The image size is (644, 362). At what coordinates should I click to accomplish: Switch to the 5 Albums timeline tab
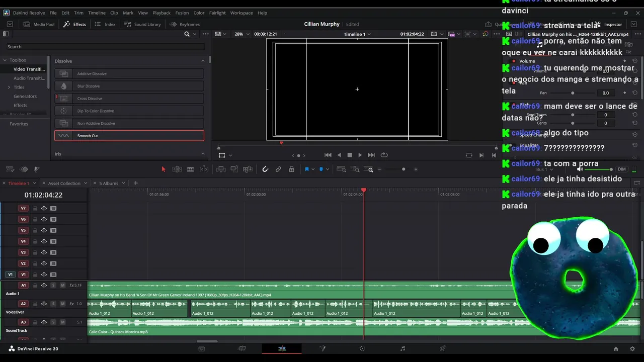(x=109, y=184)
